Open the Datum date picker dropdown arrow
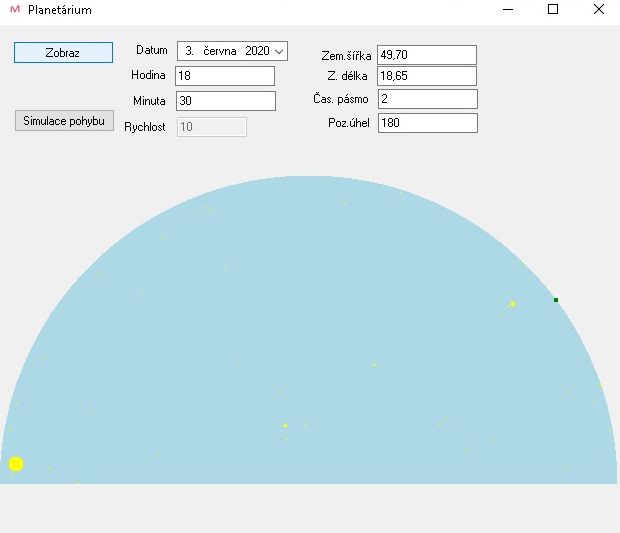Screen dimensions: 620x533 279,51
